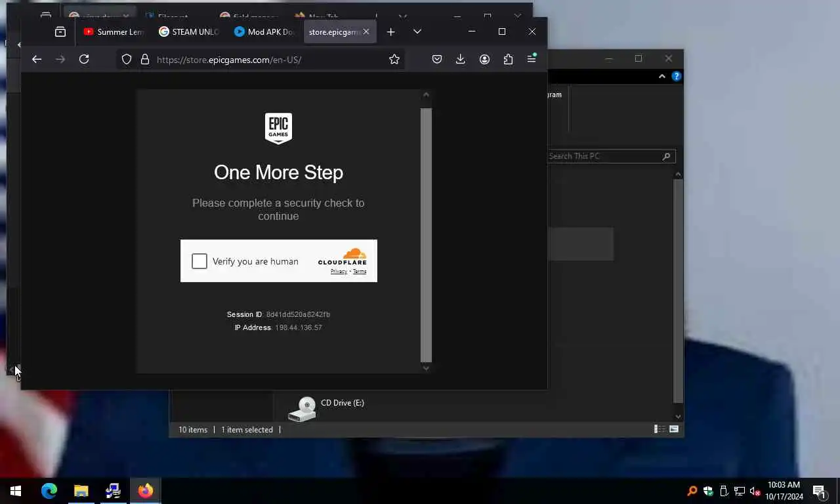The width and height of the screenshot is (840, 504).
Task: Check the Verify you are human box
Action: coord(199,261)
